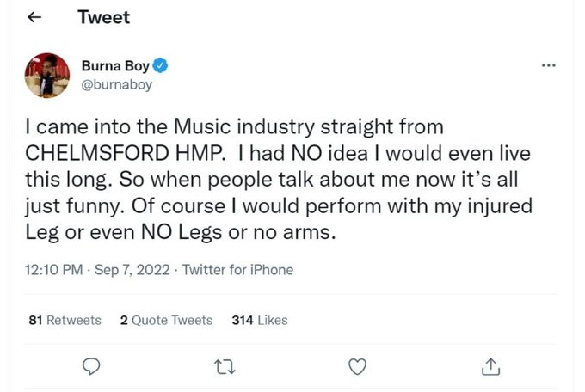585x392 pixels.
Task: Click the Burna Boy display name
Action: (x=114, y=65)
